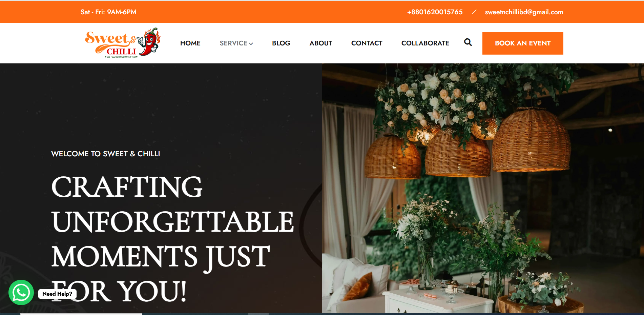The image size is (644, 315).
Task: Expand the SERVICE dropdown chevron
Action: coord(251,44)
